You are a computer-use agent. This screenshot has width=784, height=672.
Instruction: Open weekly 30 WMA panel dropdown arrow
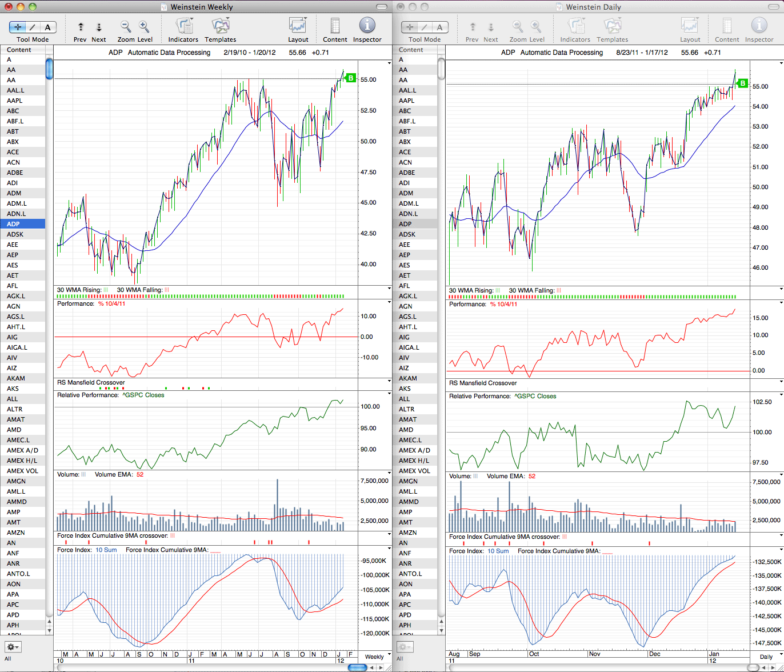[390, 289]
